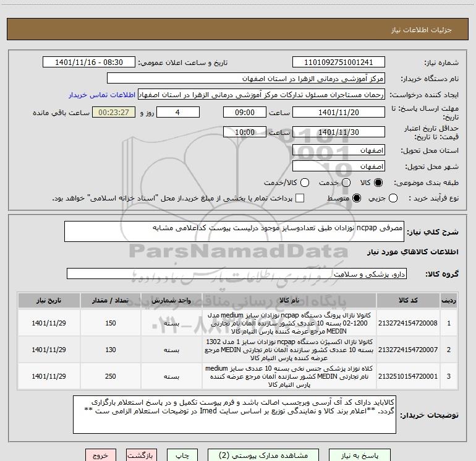This screenshot has height=461, width=476.
Task: Click the بازگشت back button
Action: tap(142, 455)
